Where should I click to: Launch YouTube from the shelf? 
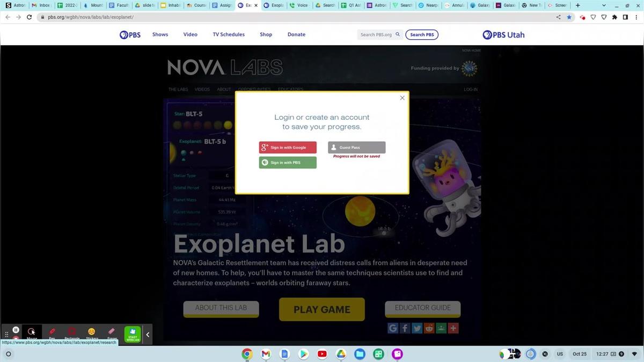322,354
